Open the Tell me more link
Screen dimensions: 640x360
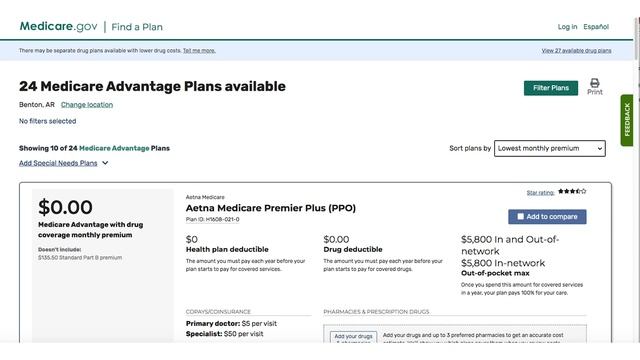[x=199, y=51]
